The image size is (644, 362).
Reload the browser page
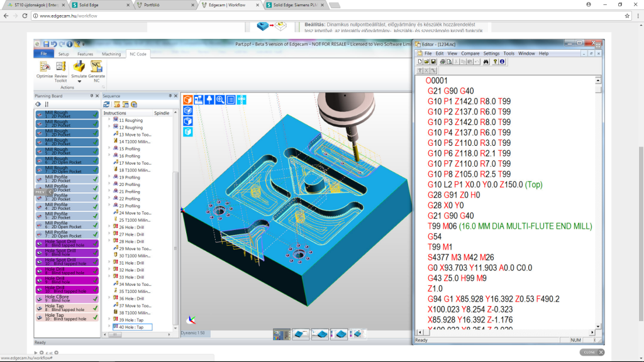click(x=25, y=16)
